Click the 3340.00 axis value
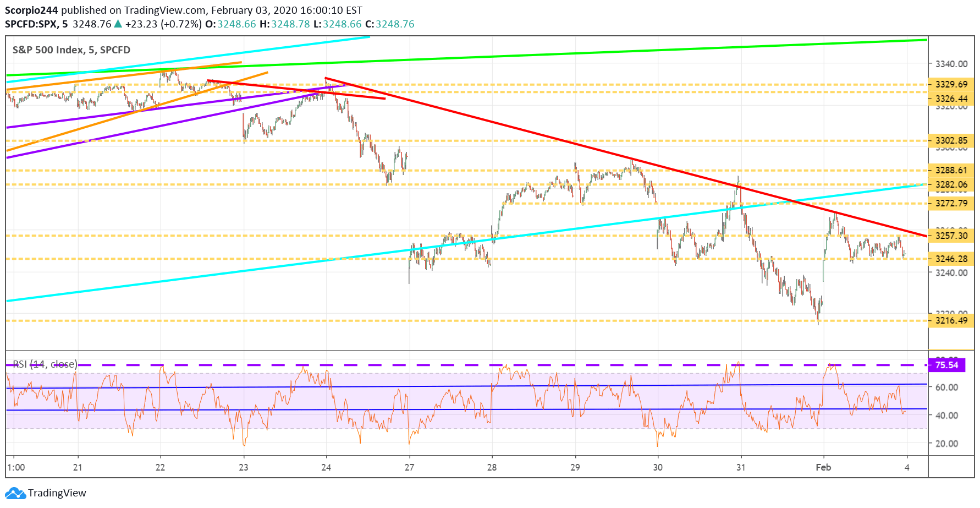The width and height of the screenshot is (980, 508). 951,64
